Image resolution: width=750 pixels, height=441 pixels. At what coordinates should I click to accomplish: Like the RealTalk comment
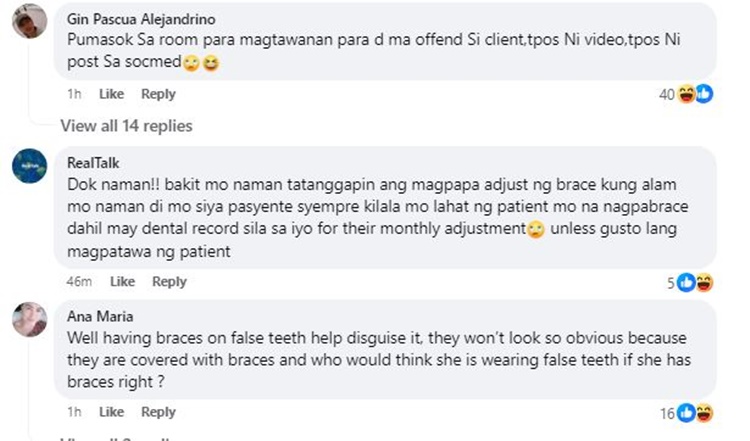[x=122, y=281]
